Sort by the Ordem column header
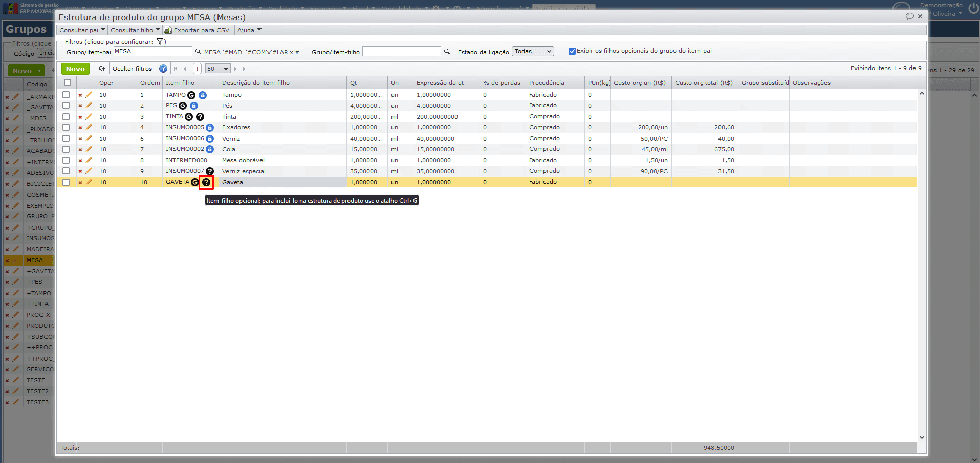This screenshot has height=463, width=980. 150,83
